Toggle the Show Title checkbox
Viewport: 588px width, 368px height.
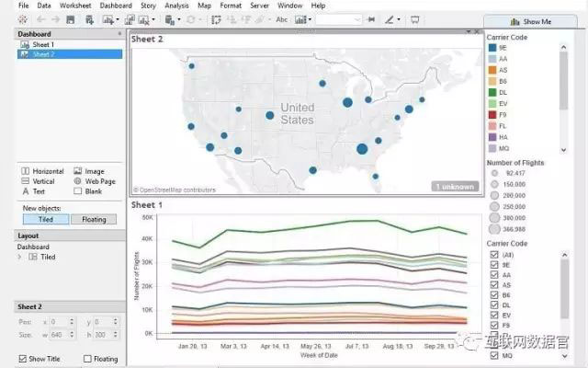25,359
